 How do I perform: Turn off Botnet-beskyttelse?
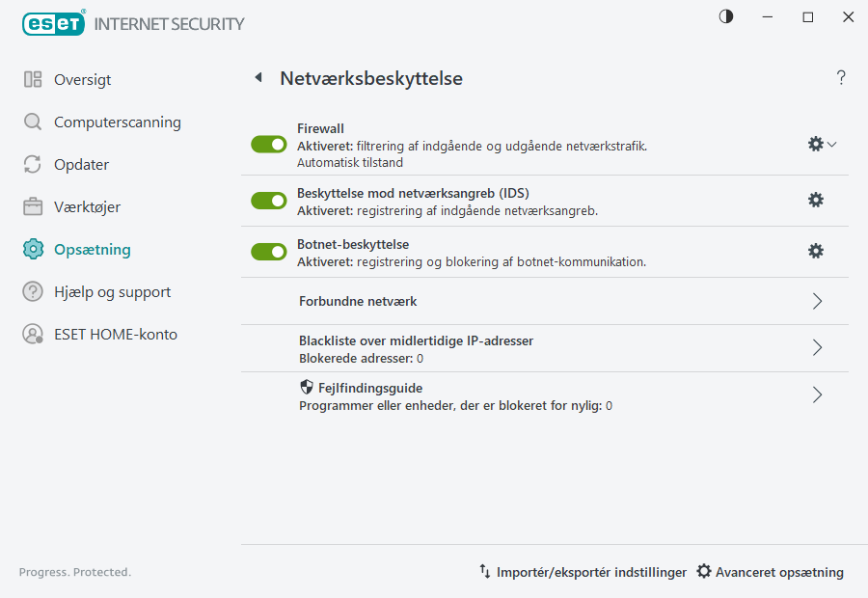(x=268, y=251)
